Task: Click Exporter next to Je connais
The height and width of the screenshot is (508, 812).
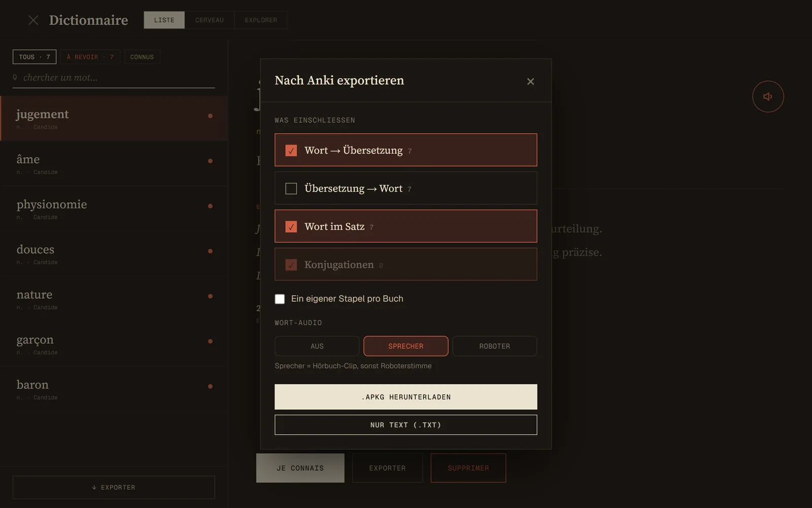Action: [388, 468]
